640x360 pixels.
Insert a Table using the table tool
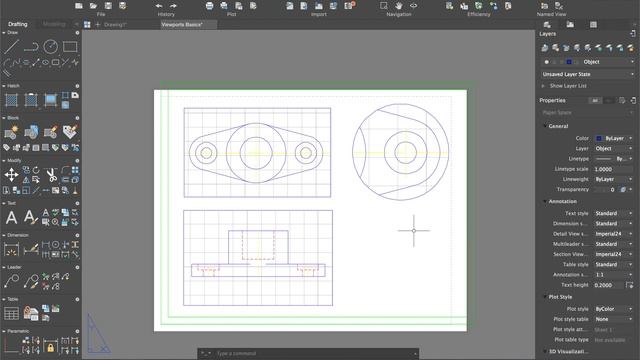[11, 313]
